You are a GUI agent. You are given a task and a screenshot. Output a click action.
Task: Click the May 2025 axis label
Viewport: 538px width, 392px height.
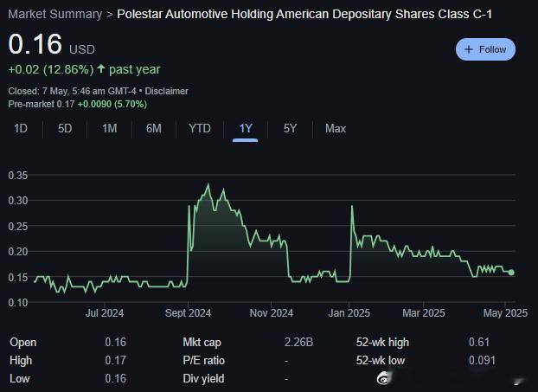tap(505, 313)
